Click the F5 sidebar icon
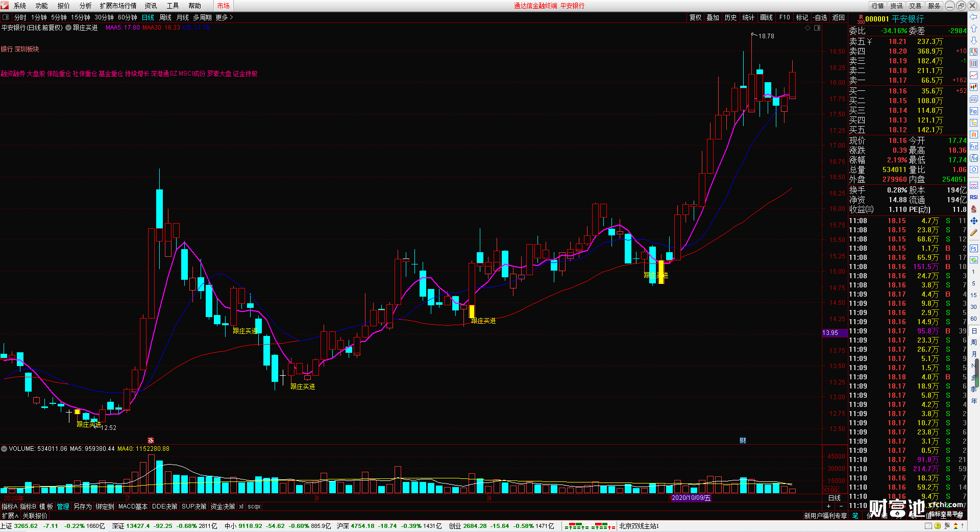The image size is (980, 532). pyautogui.click(x=974, y=249)
